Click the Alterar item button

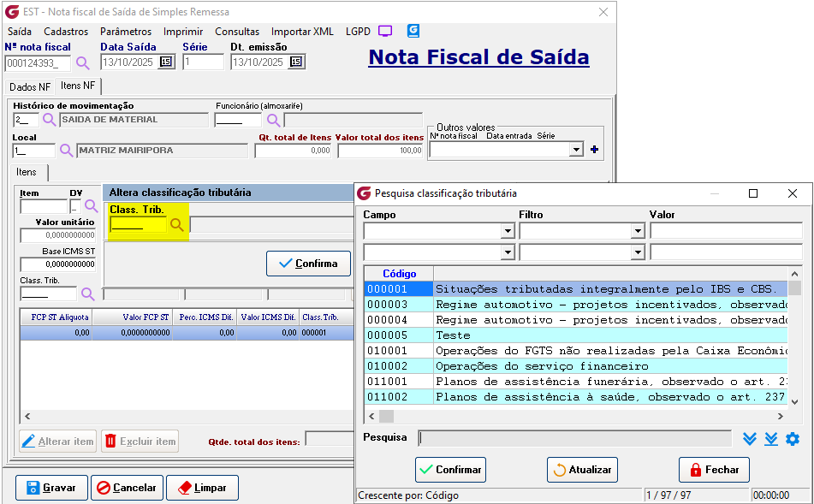(x=58, y=442)
